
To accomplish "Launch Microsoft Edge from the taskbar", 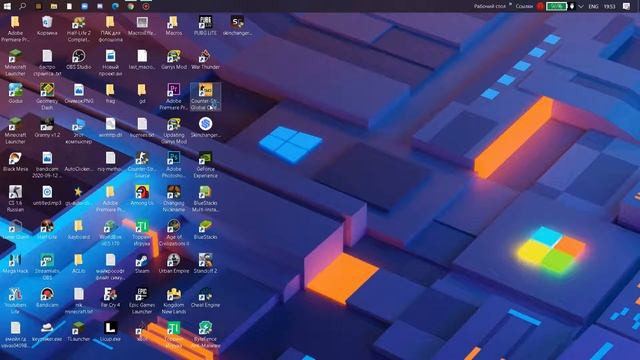I will coord(116,6).
